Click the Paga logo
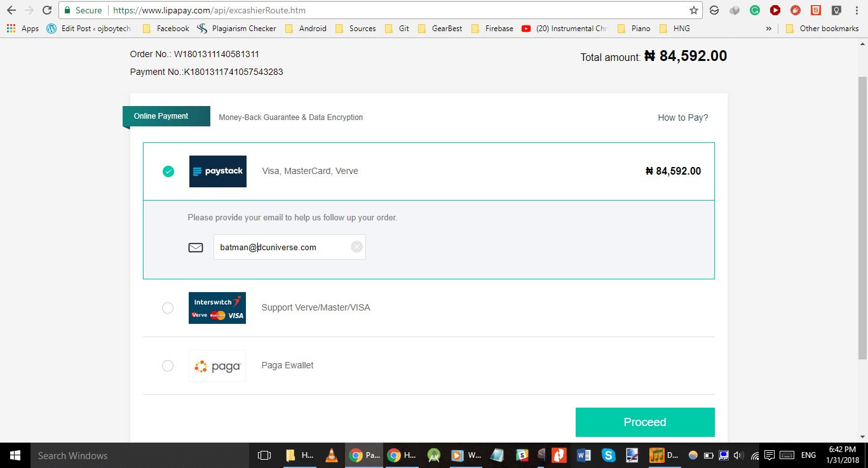The height and width of the screenshot is (468, 868). (217, 366)
